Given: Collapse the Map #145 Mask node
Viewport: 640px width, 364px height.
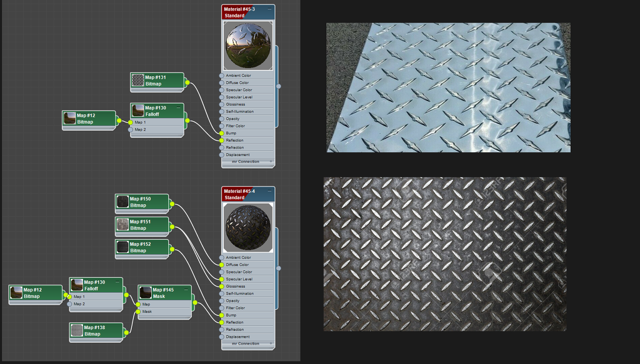Looking at the screenshot, I should coord(186,289).
